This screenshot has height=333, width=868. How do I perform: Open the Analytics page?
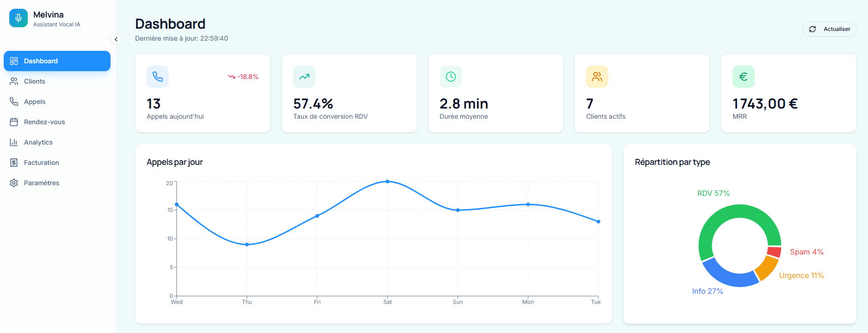[57, 142]
